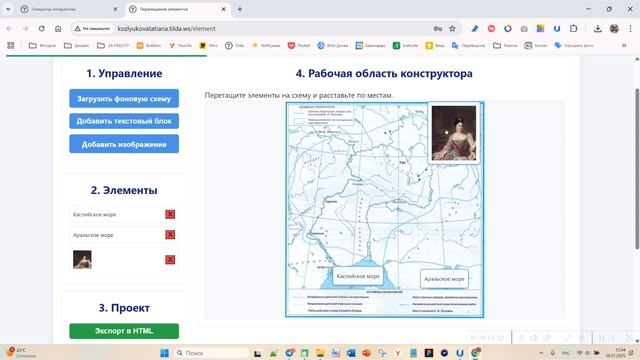Delete the Аральское море element
Screen dimensions: 640x360
(170, 235)
